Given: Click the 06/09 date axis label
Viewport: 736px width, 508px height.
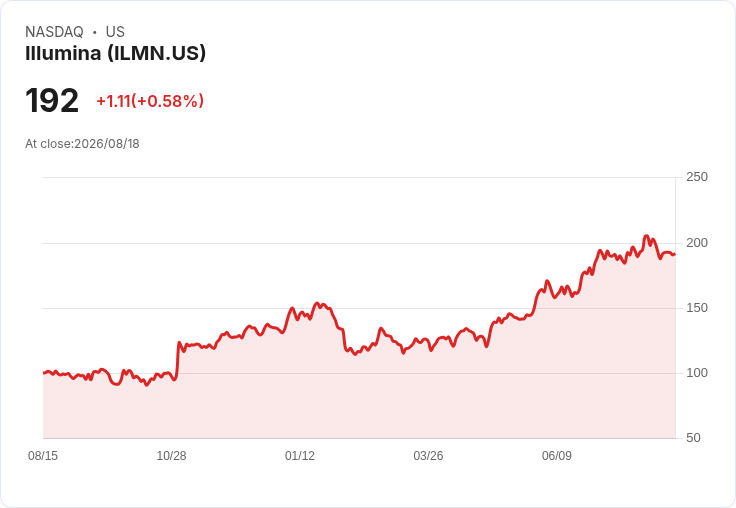Looking at the screenshot, I should point(557,456).
